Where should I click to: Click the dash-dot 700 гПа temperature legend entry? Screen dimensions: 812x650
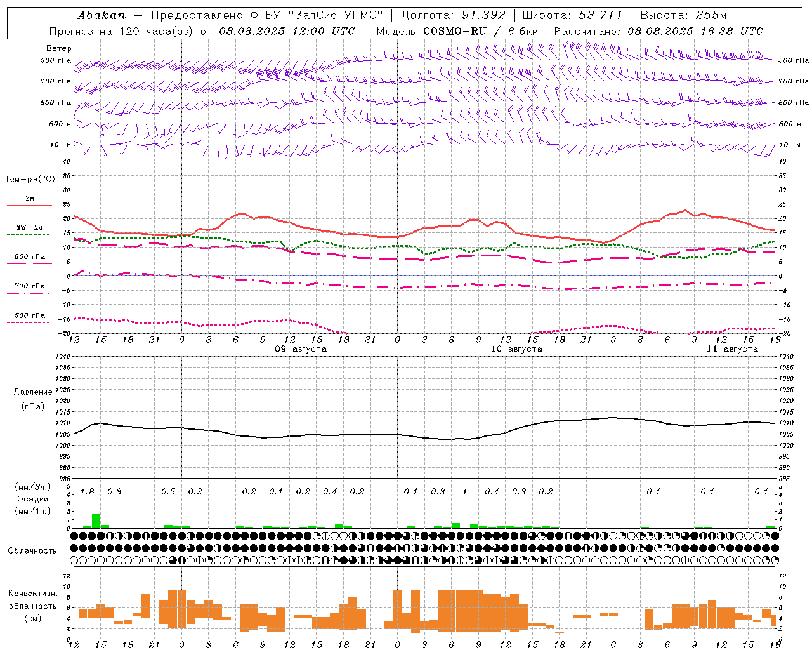[29, 286]
